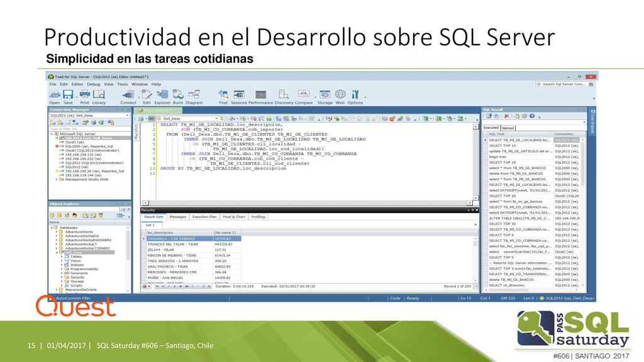The height and width of the screenshot is (362, 644).
Task: Launch the Compare tool icon
Action: (304, 97)
